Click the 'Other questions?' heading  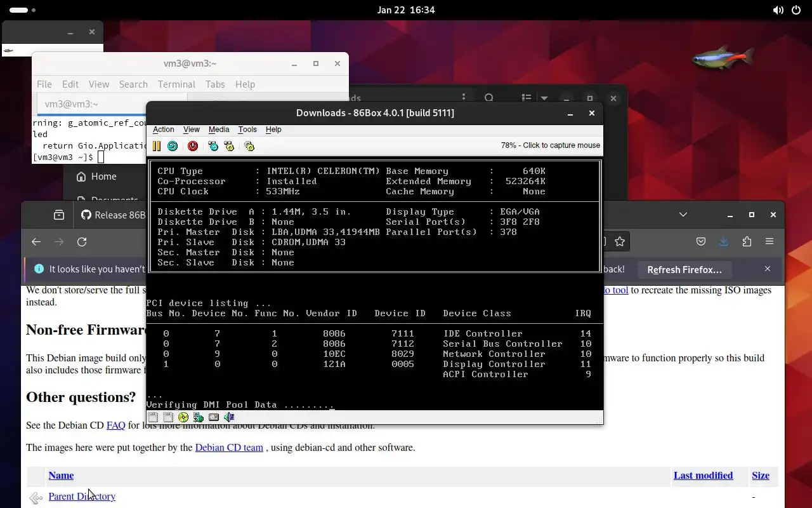click(x=81, y=397)
